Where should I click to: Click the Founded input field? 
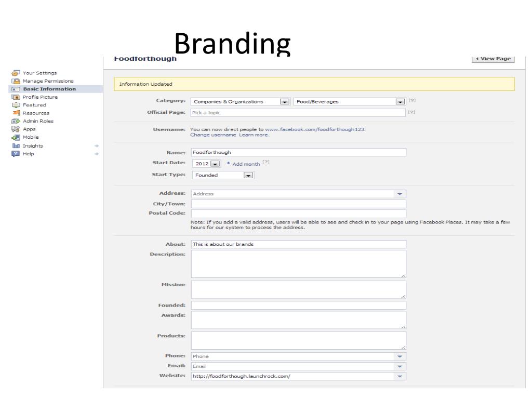coord(299,305)
